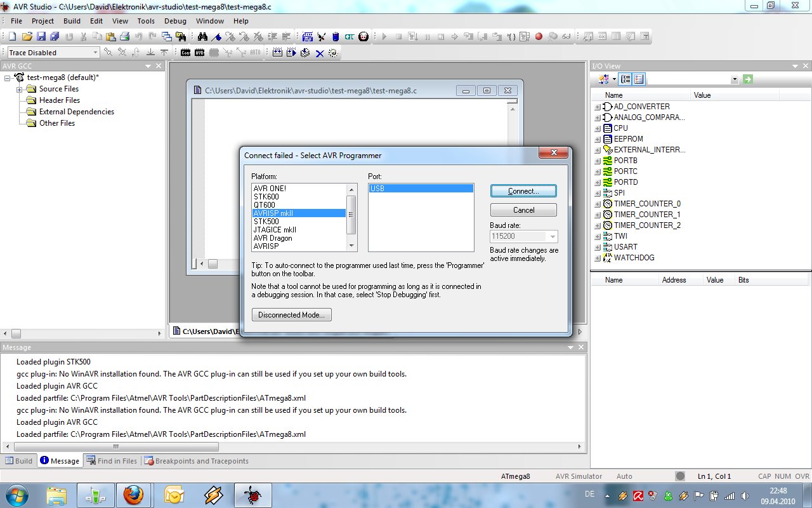
Task: Switch to Breakpoints and Tracepoints tab
Action: (196, 461)
